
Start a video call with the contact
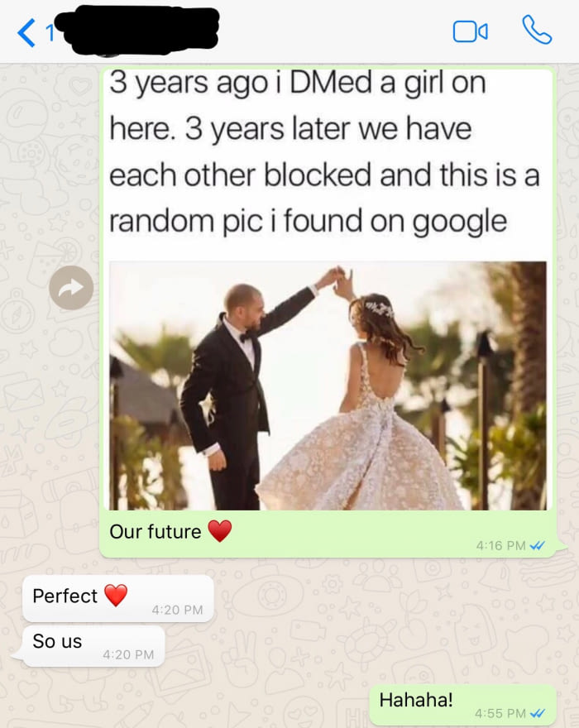click(x=470, y=32)
